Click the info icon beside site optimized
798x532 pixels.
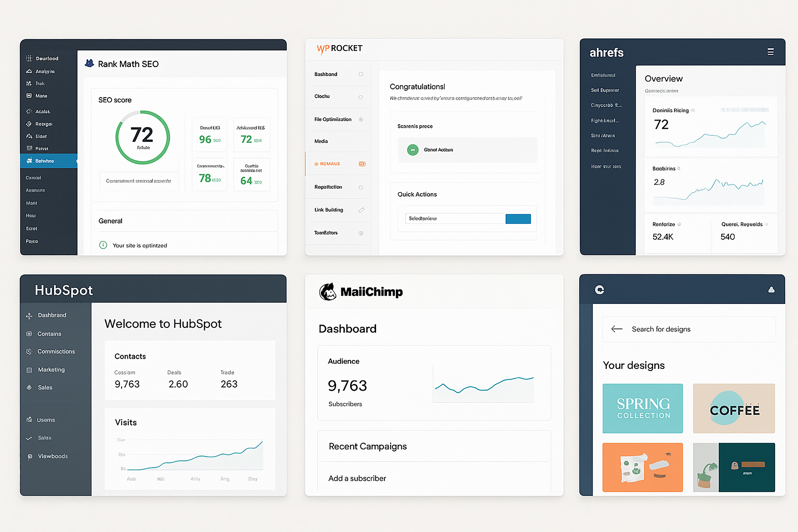(103, 245)
